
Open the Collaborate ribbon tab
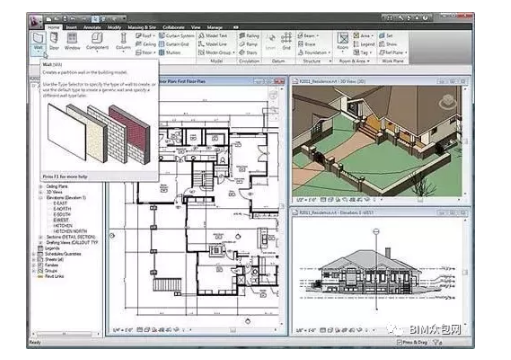[x=173, y=27]
